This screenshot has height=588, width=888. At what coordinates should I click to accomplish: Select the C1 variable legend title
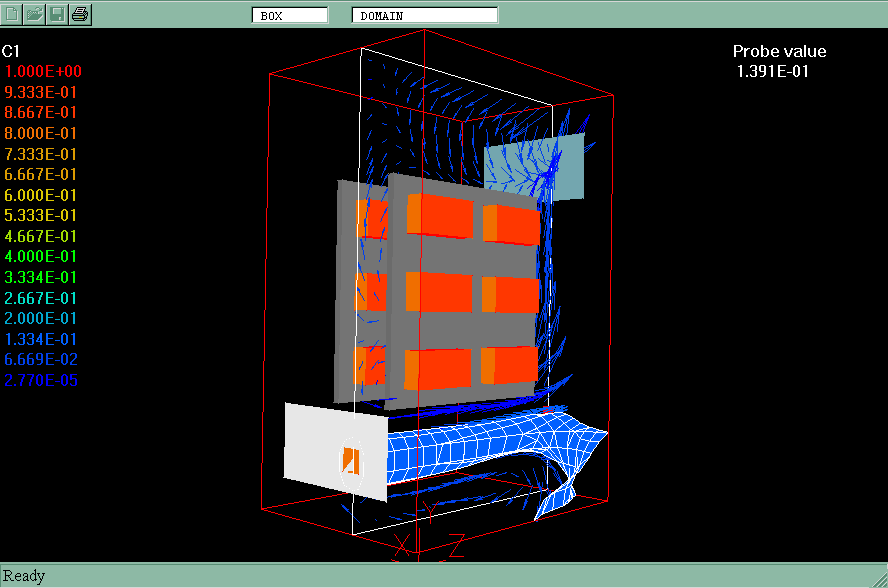[x=12, y=50]
